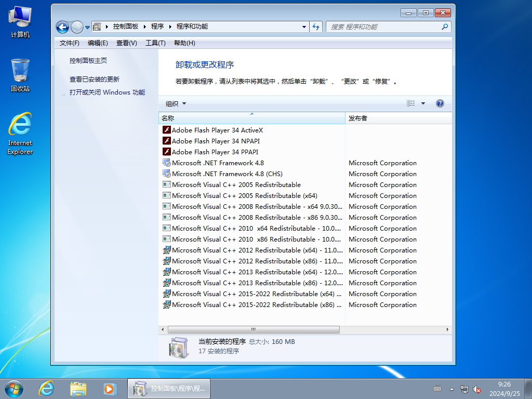Click the refresh icon beside address bar
This screenshot has width=532, height=399.
coord(316,26)
